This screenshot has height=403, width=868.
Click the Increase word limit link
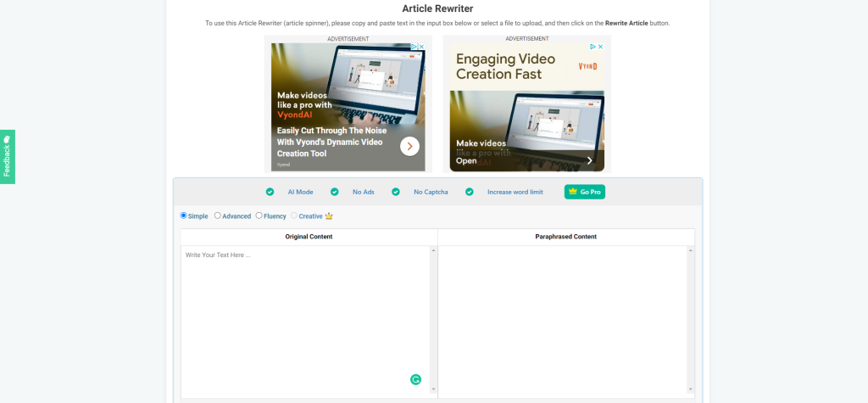coord(515,193)
